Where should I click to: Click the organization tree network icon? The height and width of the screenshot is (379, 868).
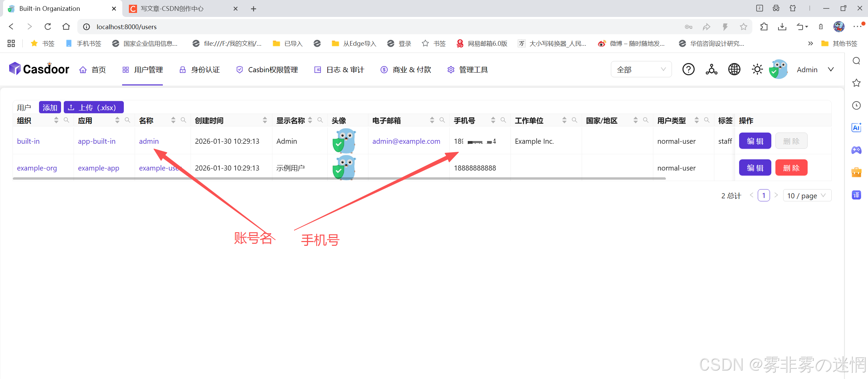[711, 69]
